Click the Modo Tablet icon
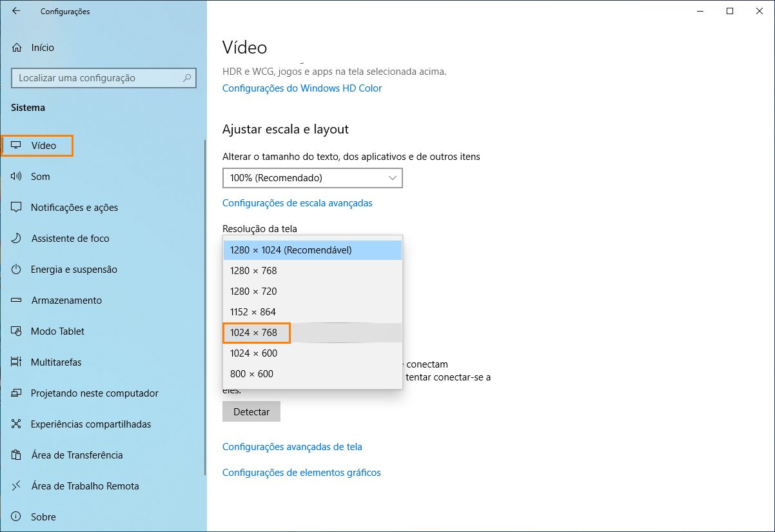The image size is (775, 532). 17,331
